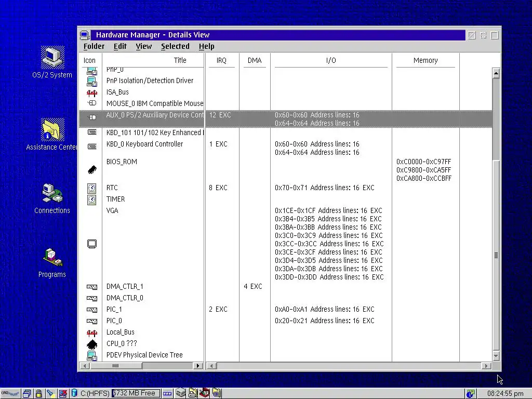Image resolution: width=532 pixels, height=399 pixels.
Task: Open the Edit menu
Action: coord(120,46)
